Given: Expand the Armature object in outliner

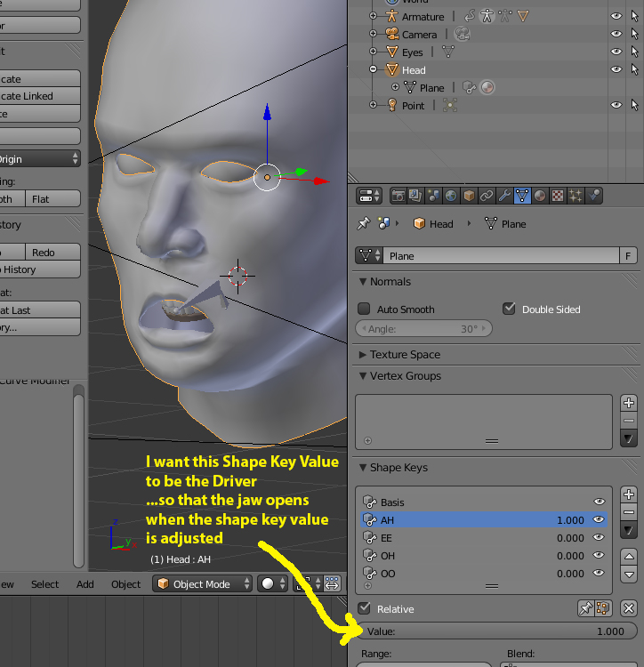Looking at the screenshot, I should pyautogui.click(x=373, y=16).
